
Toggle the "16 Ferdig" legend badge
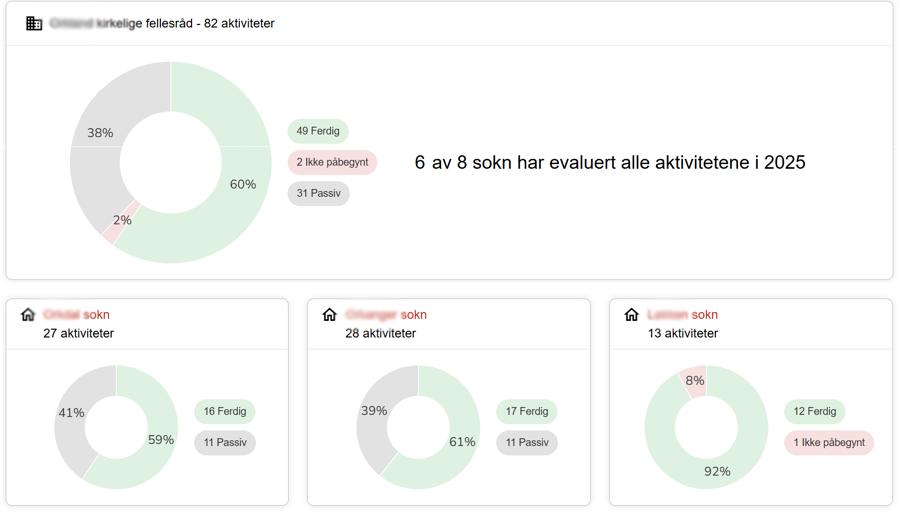pyautogui.click(x=225, y=411)
